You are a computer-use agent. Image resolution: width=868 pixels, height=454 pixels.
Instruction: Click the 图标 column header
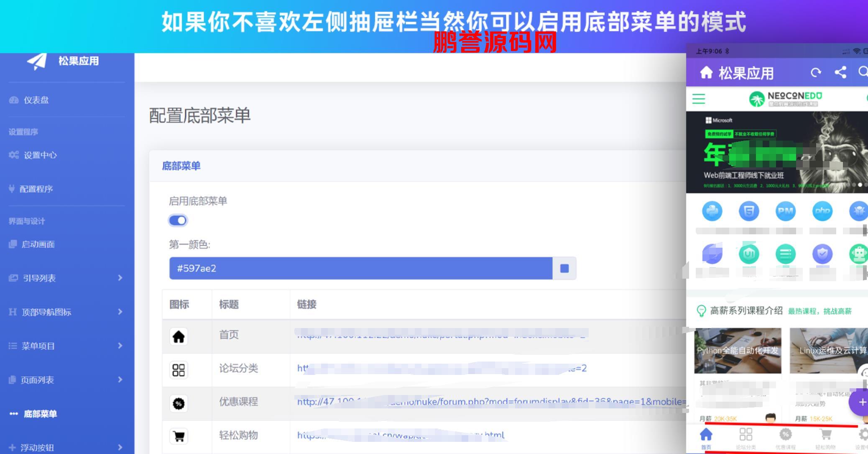(179, 305)
